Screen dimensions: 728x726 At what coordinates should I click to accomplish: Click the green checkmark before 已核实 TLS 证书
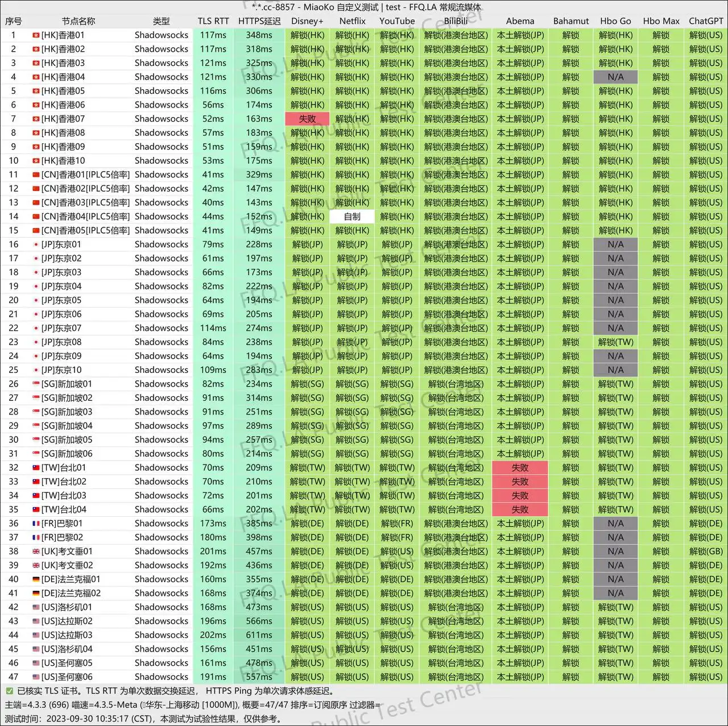pos(9,691)
